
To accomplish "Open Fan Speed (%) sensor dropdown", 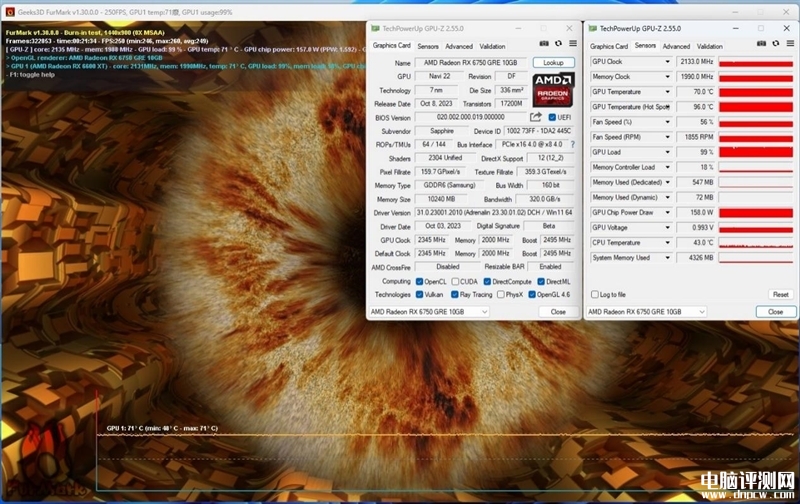I will [667, 122].
